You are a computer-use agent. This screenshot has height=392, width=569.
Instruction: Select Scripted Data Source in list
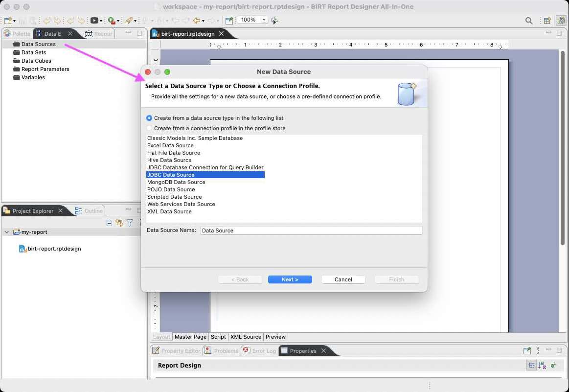pyautogui.click(x=174, y=197)
